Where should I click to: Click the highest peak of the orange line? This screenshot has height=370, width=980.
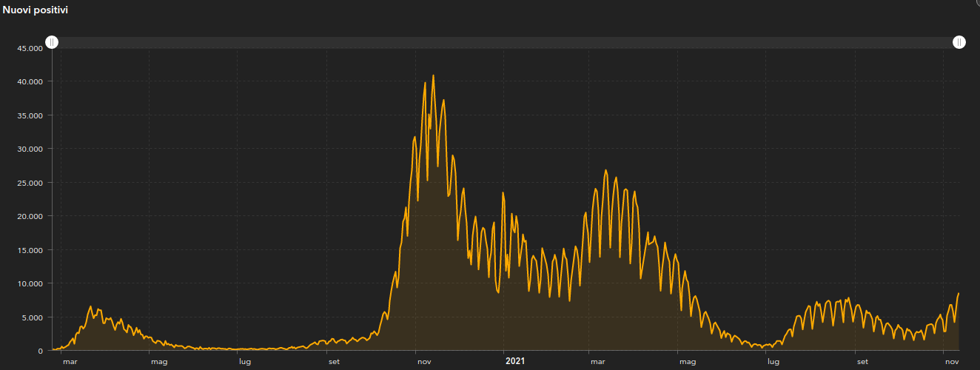click(433, 75)
